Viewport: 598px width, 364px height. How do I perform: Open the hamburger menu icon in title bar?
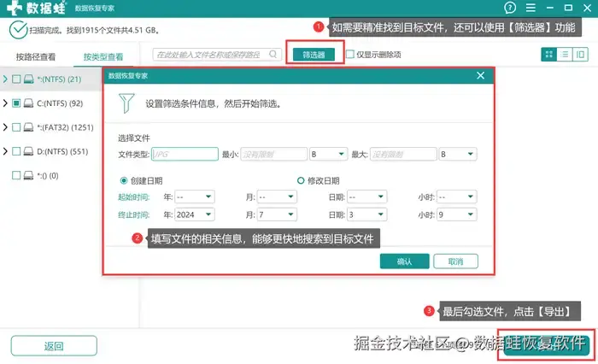tap(531, 8)
